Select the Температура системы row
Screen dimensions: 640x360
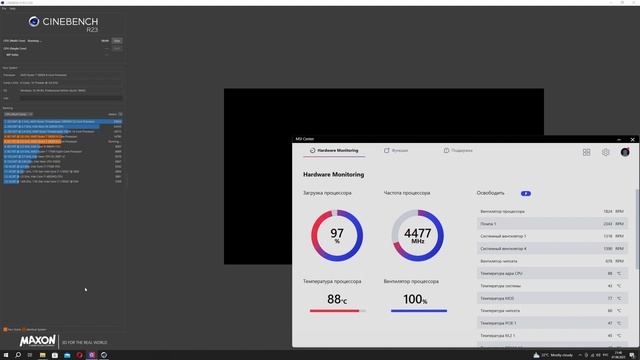click(x=552, y=286)
